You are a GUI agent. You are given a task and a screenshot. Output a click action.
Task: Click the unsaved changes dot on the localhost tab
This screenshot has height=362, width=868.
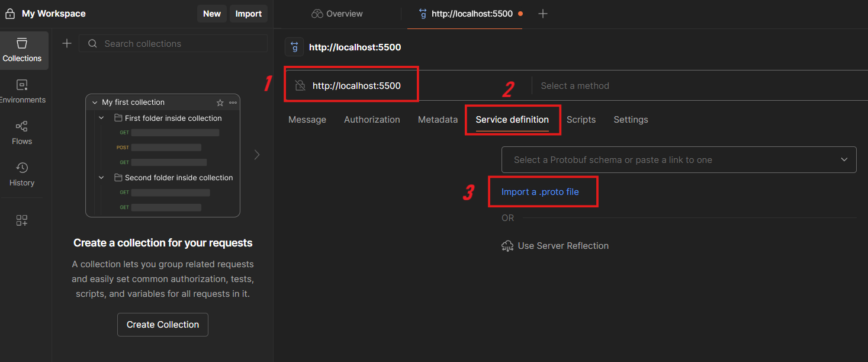tap(520, 14)
